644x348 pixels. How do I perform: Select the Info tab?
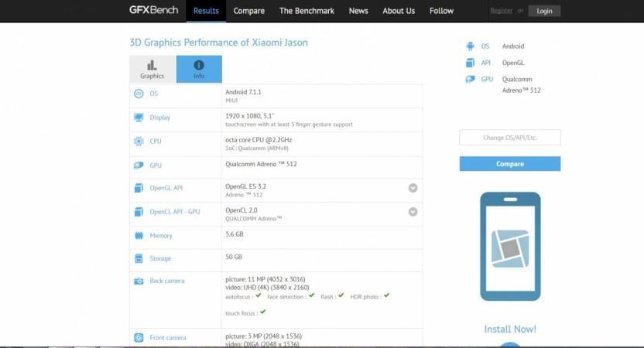pos(199,70)
